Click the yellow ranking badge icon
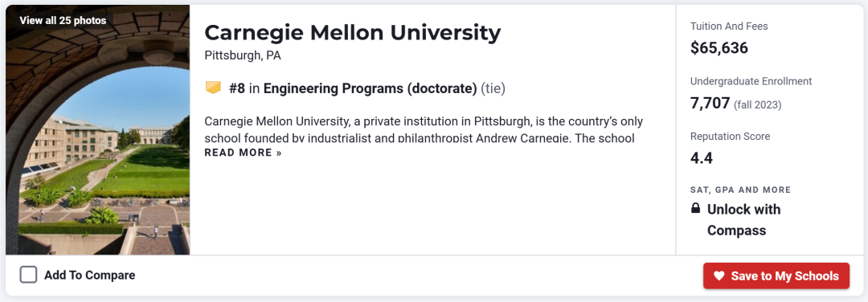 pos(213,88)
